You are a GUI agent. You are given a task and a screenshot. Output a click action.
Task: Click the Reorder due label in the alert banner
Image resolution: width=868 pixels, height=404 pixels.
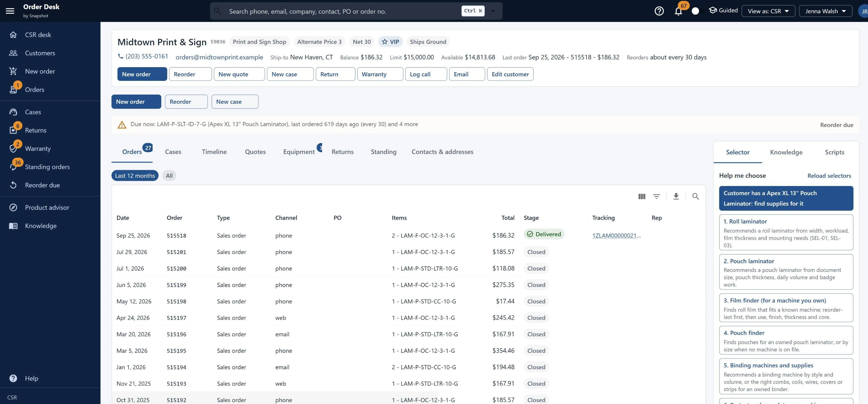[x=836, y=125]
